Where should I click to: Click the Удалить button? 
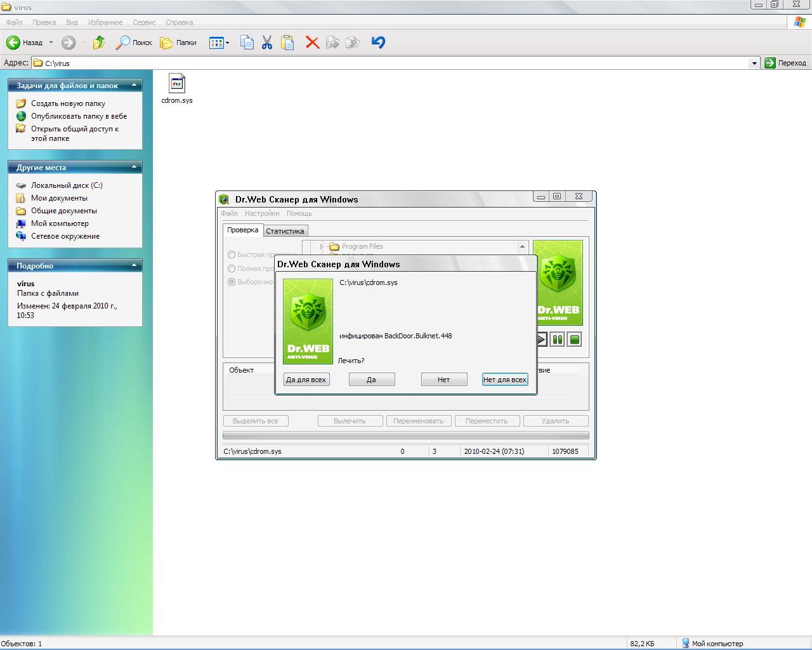[x=556, y=421]
